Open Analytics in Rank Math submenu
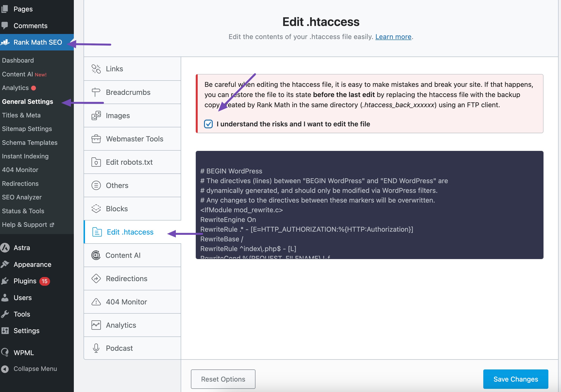The image size is (561, 392). 15,88
